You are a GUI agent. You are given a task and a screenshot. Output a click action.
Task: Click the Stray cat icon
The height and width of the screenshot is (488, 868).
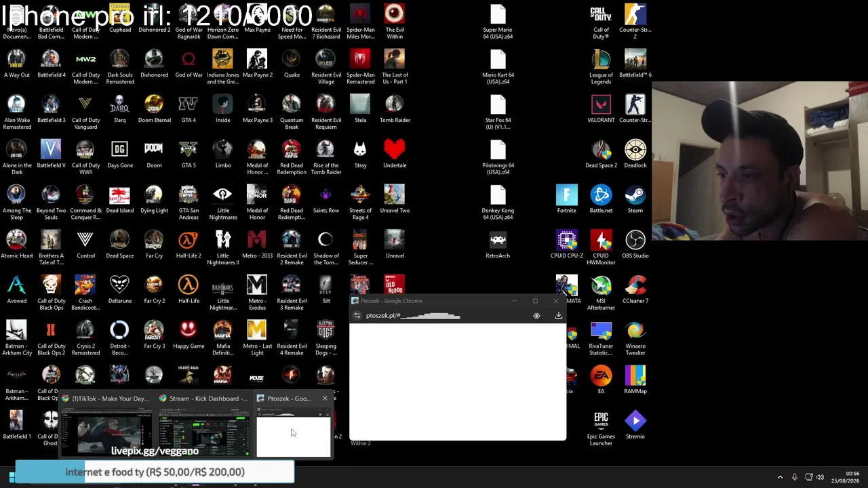360,154
